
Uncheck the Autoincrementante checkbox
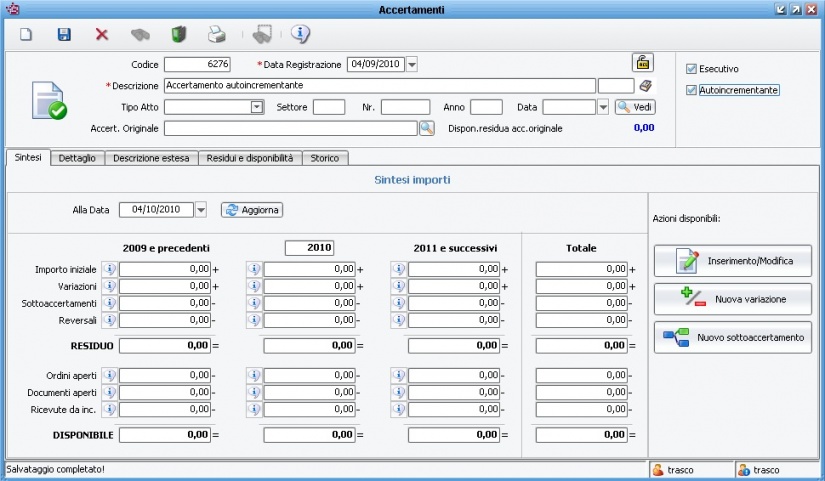coord(691,90)
